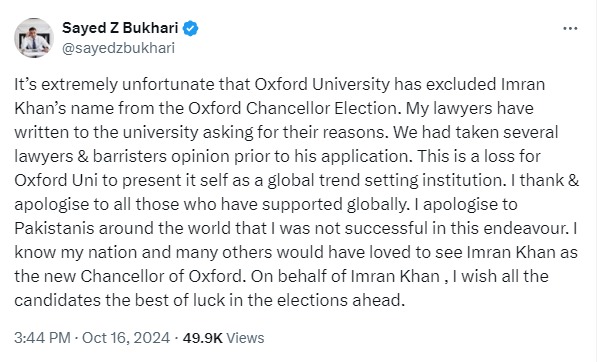The height and width of the screenshot is (362, 599).
Task: Click the blue verified badge
Action: pyautogui.click(x=190, y=29)
